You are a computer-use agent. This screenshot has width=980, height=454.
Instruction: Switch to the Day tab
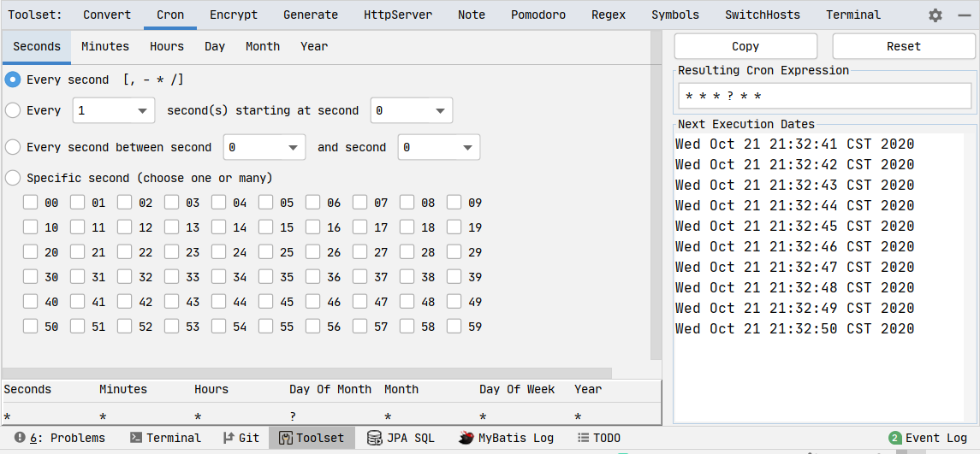[215, 47]
